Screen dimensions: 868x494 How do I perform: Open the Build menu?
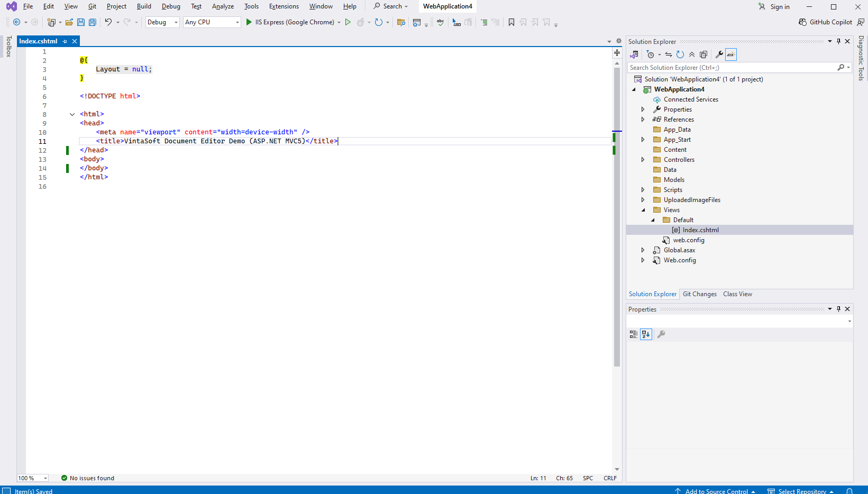(144, 6)
